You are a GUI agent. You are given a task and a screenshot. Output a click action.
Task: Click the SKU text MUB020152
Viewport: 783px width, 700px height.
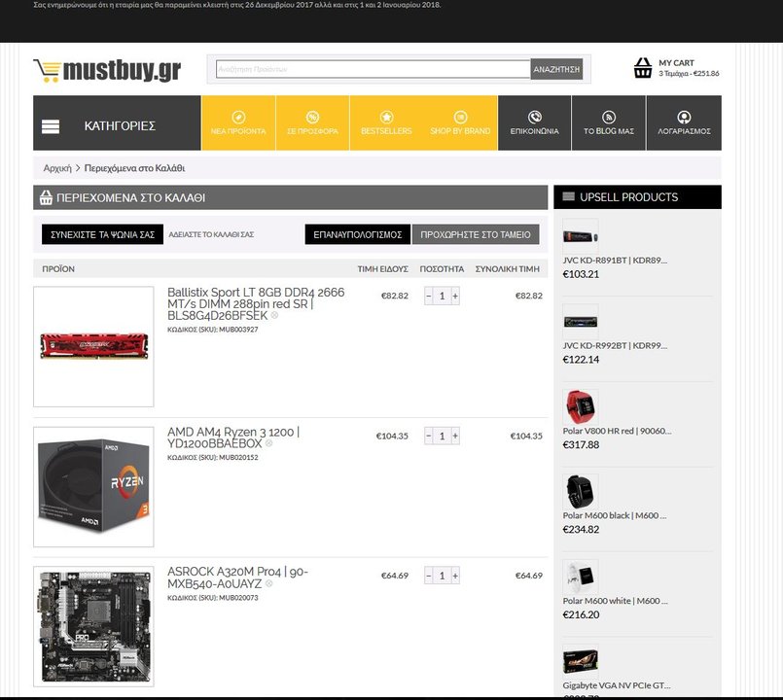(238, 457)
